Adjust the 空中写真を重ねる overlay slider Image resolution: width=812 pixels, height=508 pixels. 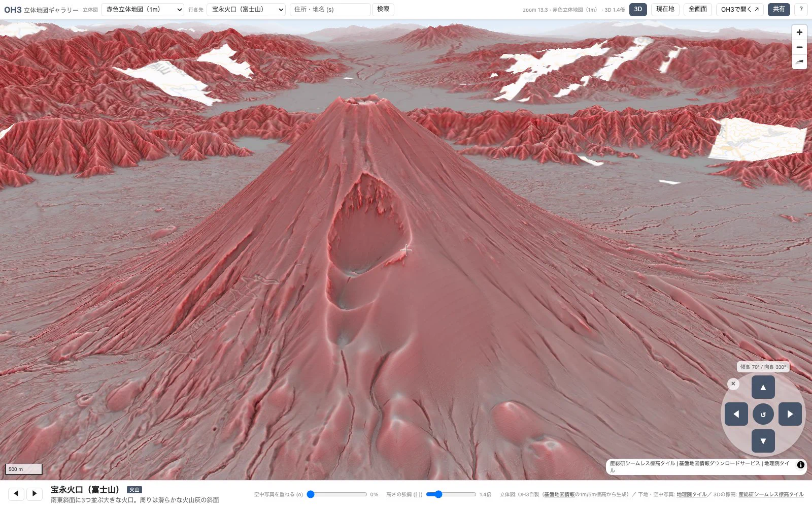(337, 494)
